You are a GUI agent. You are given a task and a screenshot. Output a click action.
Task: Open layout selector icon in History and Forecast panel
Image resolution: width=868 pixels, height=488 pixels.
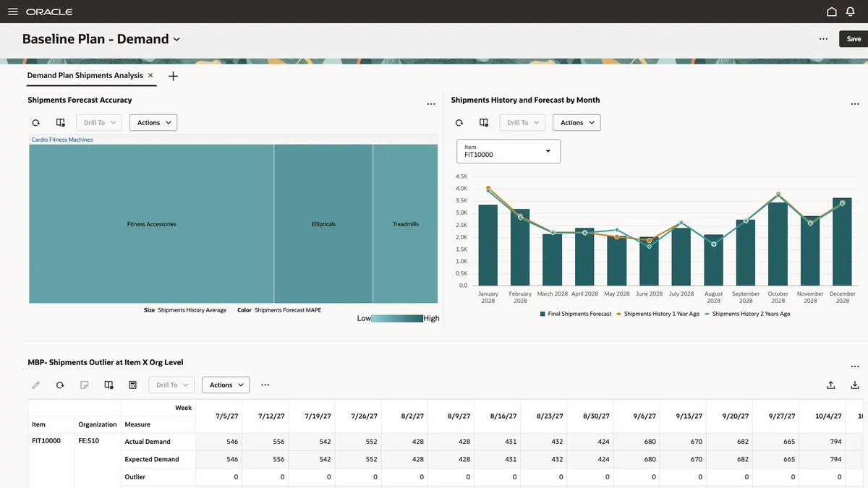coord(484,123)
